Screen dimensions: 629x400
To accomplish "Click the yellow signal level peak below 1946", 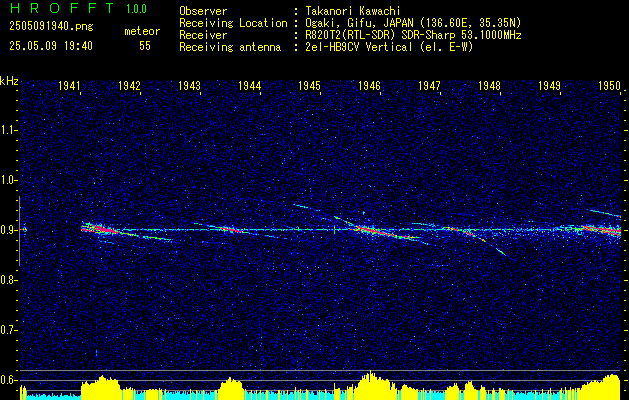I will point(371,385).
